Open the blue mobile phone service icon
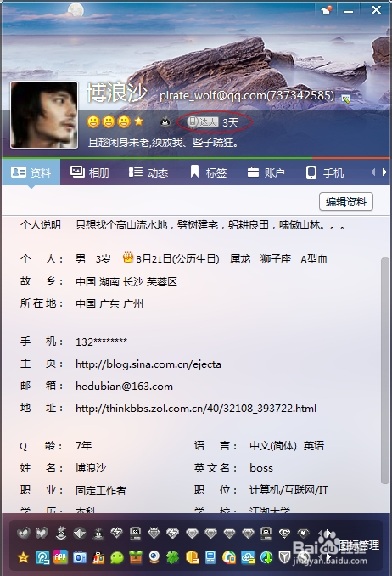Image resolution: width=392 pixels, height=576 pixels. pos(210,557)
